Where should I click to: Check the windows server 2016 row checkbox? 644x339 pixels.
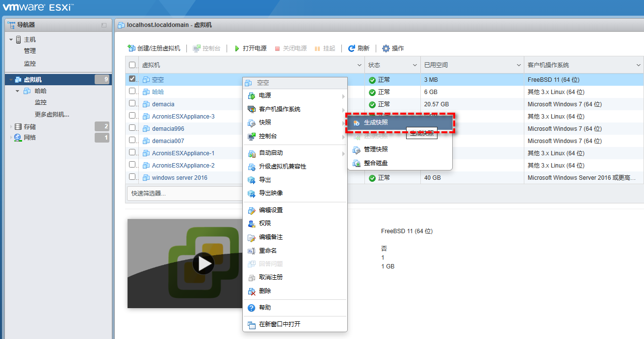tap(132, 177)
